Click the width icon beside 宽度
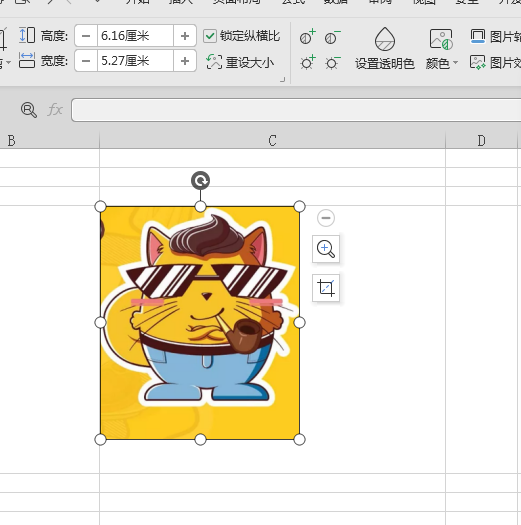The width and height of the screenshot is (521, 525). point(27,61)
